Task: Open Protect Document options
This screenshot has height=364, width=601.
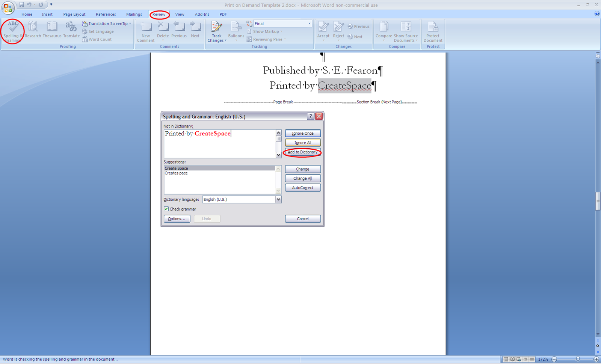Action: click(x=433, y=30)
